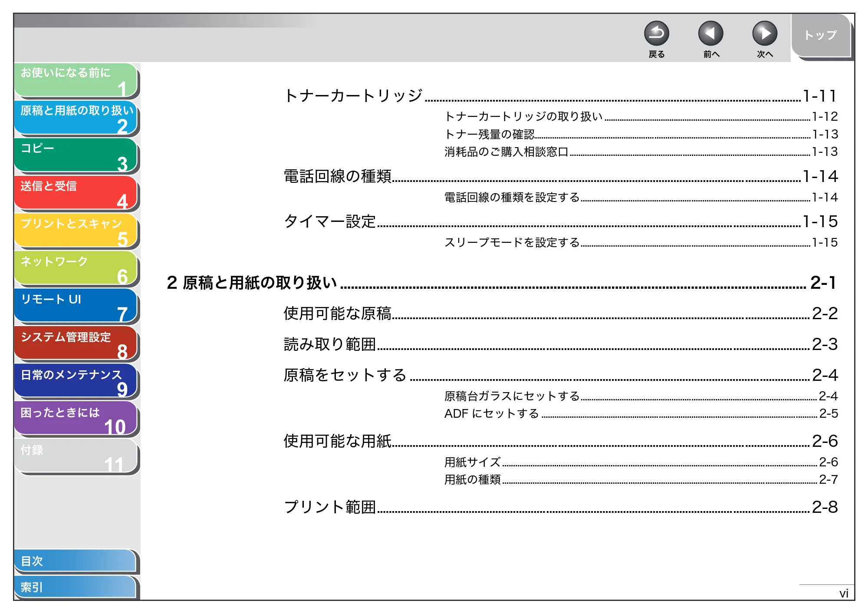The image size is (868, 614).
Task: Jump to 読み取り範囲 entry 2-3
Action: (x=560, y=344)
